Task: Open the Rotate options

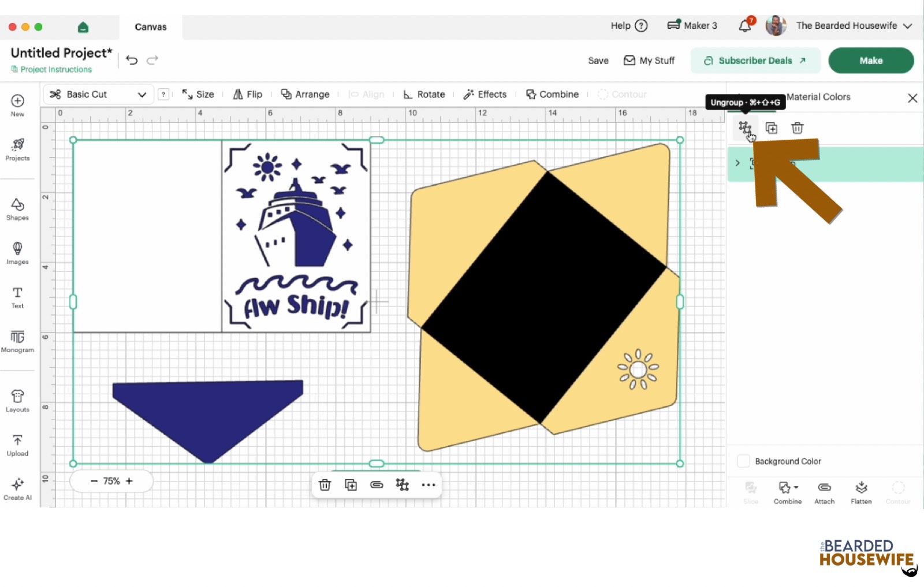Action: [424, 95]
